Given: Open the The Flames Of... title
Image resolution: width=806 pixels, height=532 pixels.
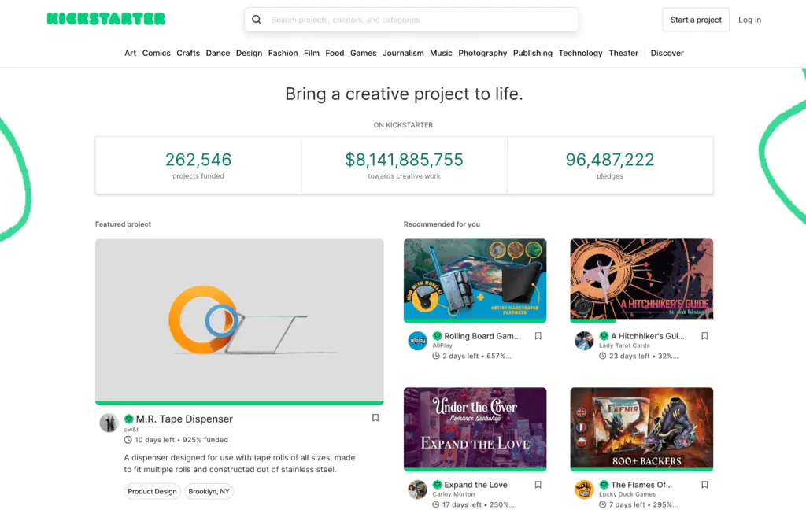Looking at the screenshot, I should [641, 485].
